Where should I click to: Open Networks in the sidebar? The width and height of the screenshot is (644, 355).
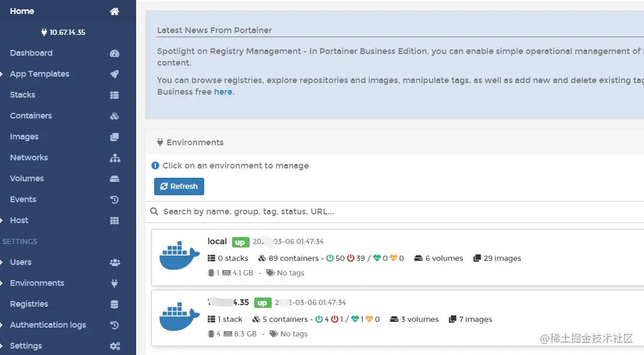tap(29, 157)
